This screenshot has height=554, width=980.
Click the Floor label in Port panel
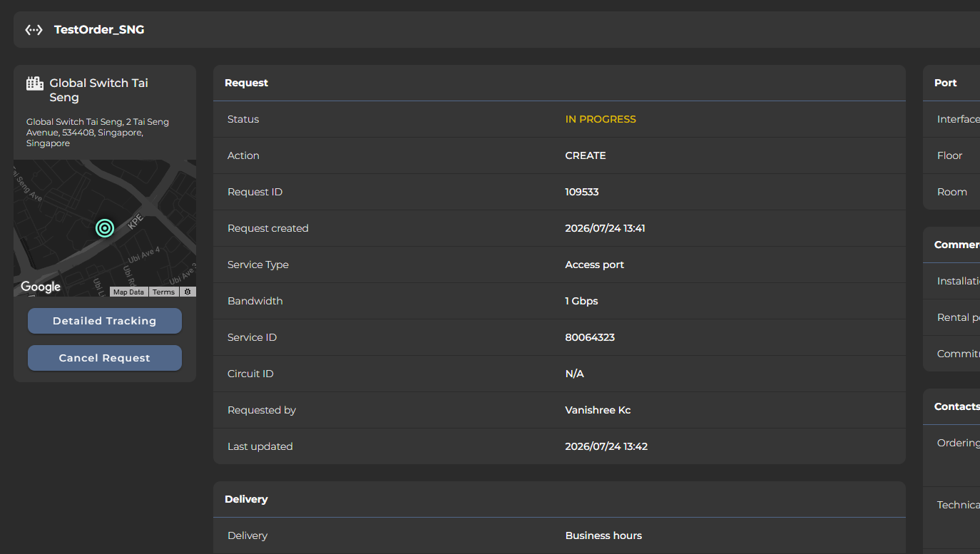[950, 155]
